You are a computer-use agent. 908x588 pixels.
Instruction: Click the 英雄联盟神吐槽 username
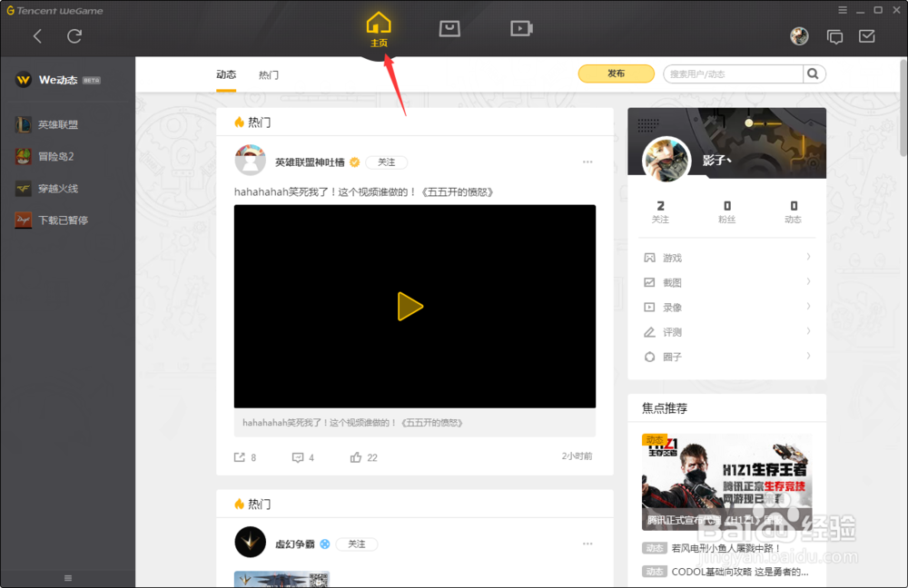click(310, 162)
